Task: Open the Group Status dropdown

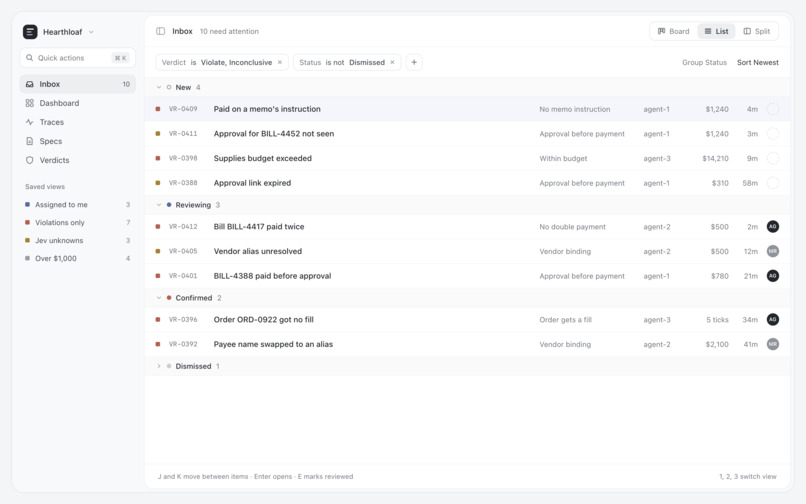Action: point(704,62)
